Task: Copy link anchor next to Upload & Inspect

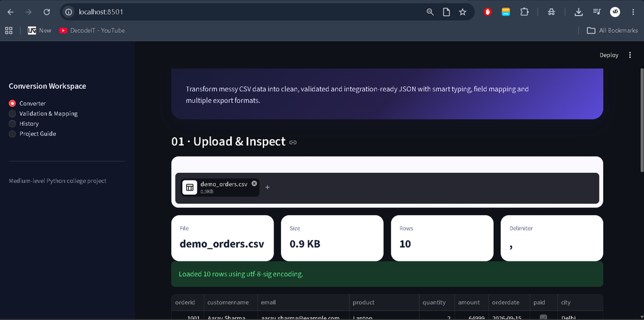Action: (293, 143)
